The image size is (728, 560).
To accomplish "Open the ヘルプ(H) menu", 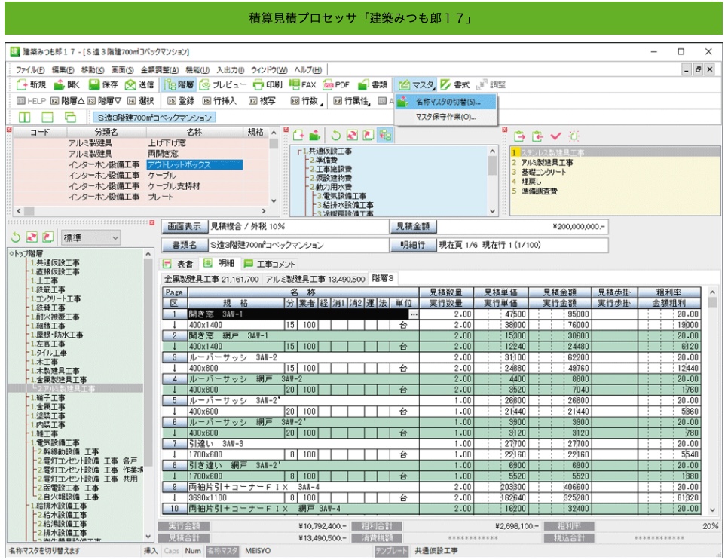I will pyautogui.click(x=307, y=69).
